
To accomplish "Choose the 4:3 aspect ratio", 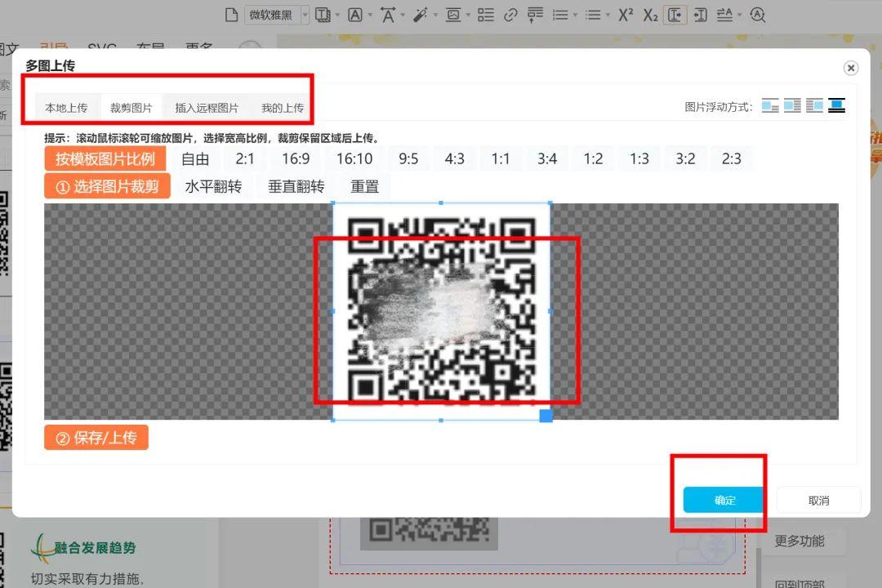I will tap(455, 158).
